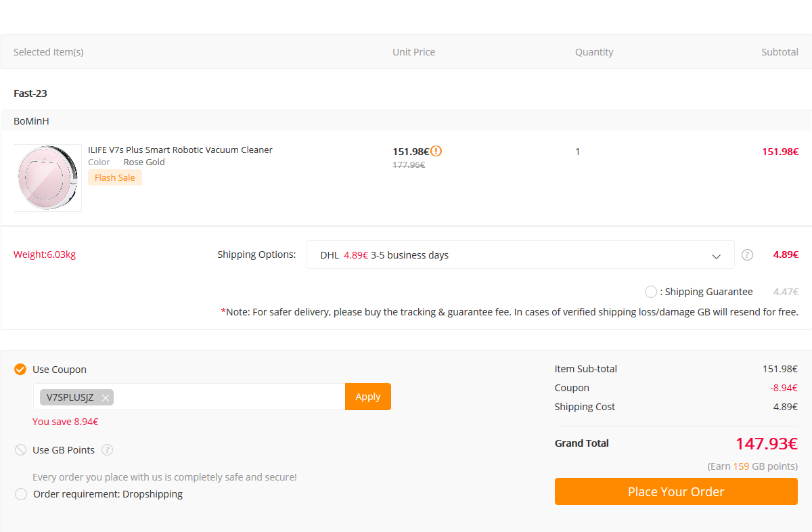Click the Unit Price column header
The height and width of the screenshot is (532, 812).
coord(414,52)
